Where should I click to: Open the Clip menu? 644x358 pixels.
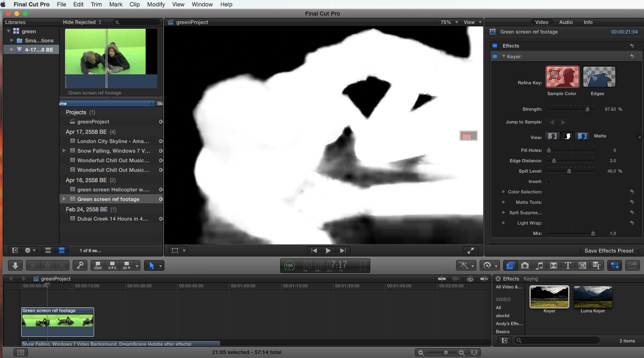[x=134, y=4]
